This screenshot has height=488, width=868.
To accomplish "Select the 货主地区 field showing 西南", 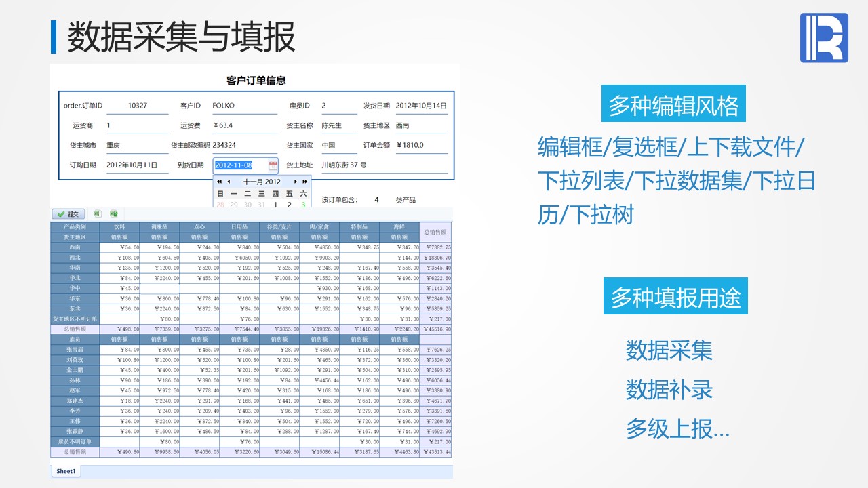I will coord(422,125).
